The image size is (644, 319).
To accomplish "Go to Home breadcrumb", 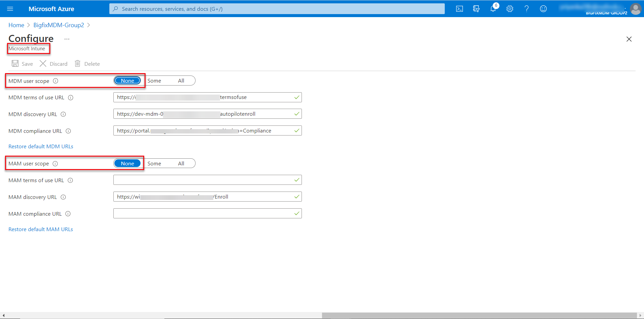I will click(16, 25).
